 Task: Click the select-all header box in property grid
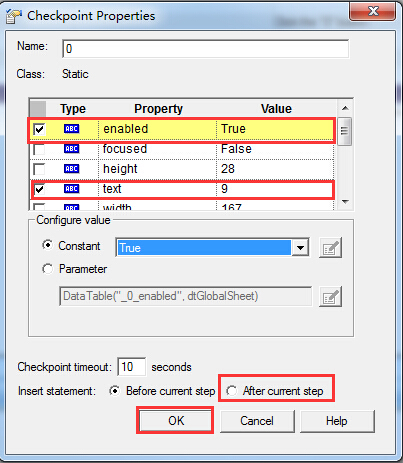tap(38, 109)
